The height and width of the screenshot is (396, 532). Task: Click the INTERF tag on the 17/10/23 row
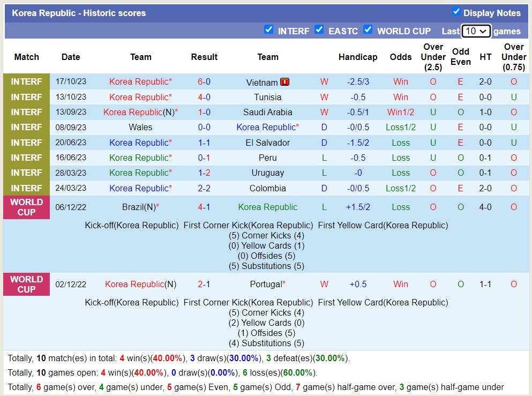(26, 82)
